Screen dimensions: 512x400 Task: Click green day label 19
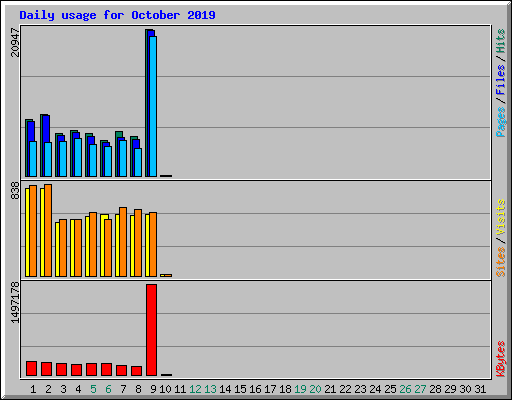point(300,389)
